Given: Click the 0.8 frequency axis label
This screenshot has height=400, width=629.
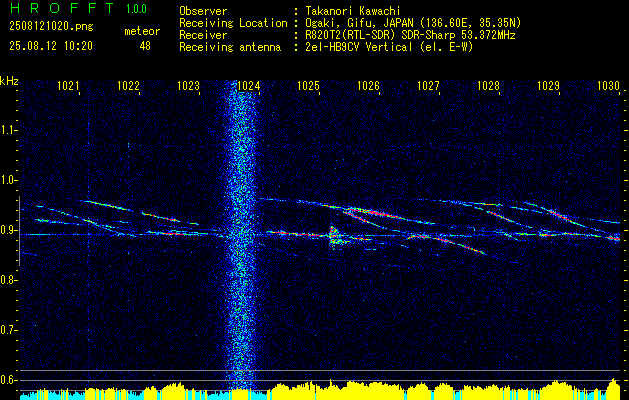Looking at the screenshot, I should pyautogui.click(x=8, y=280).
